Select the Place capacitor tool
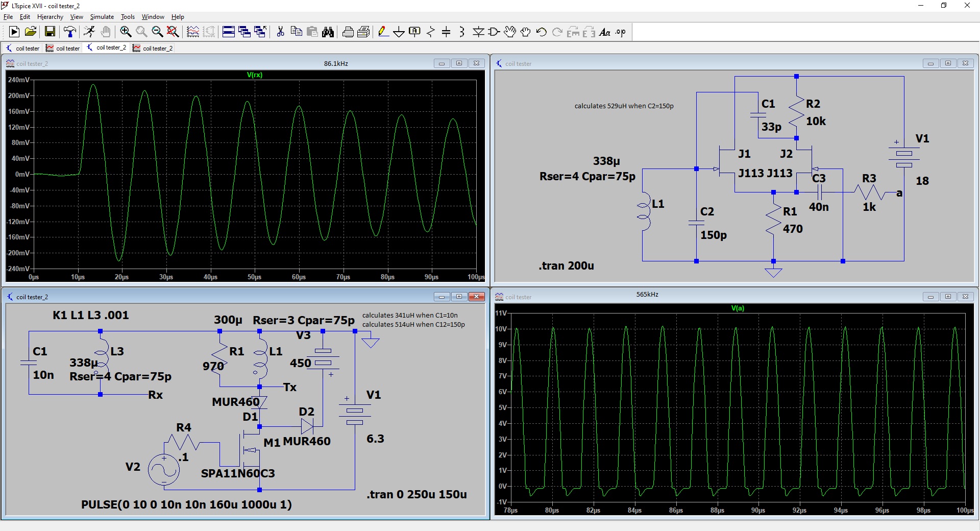Viewport: 980px width, 531px height. (x=446, y=32)
